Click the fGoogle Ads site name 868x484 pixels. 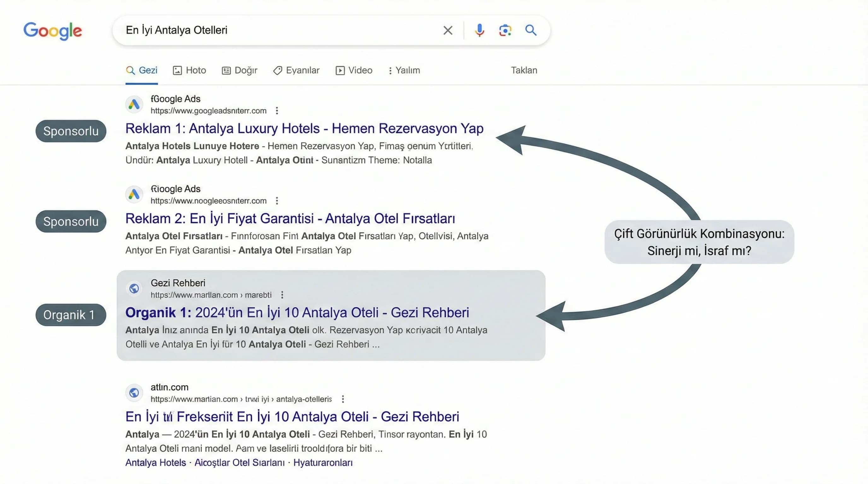click(175, 99)
